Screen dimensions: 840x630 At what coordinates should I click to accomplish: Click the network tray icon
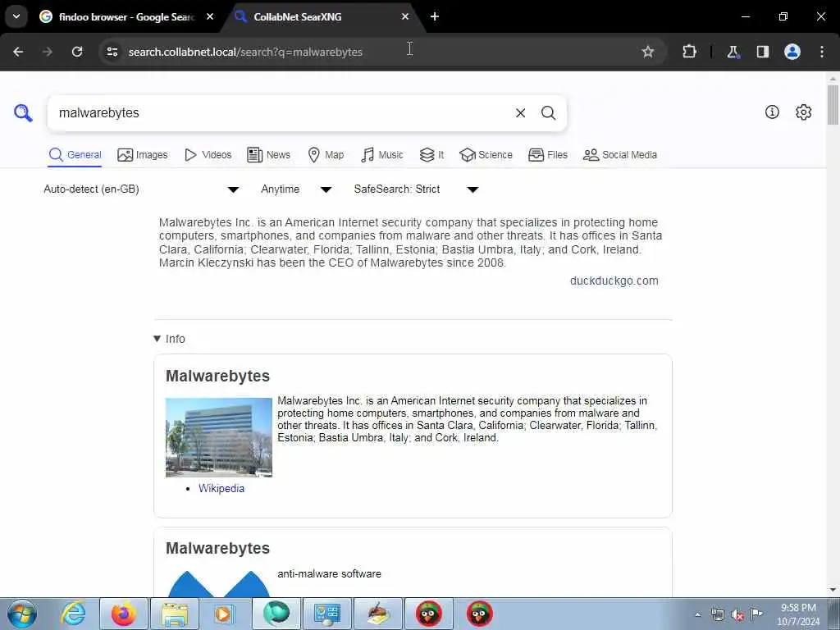pos(717,615)
